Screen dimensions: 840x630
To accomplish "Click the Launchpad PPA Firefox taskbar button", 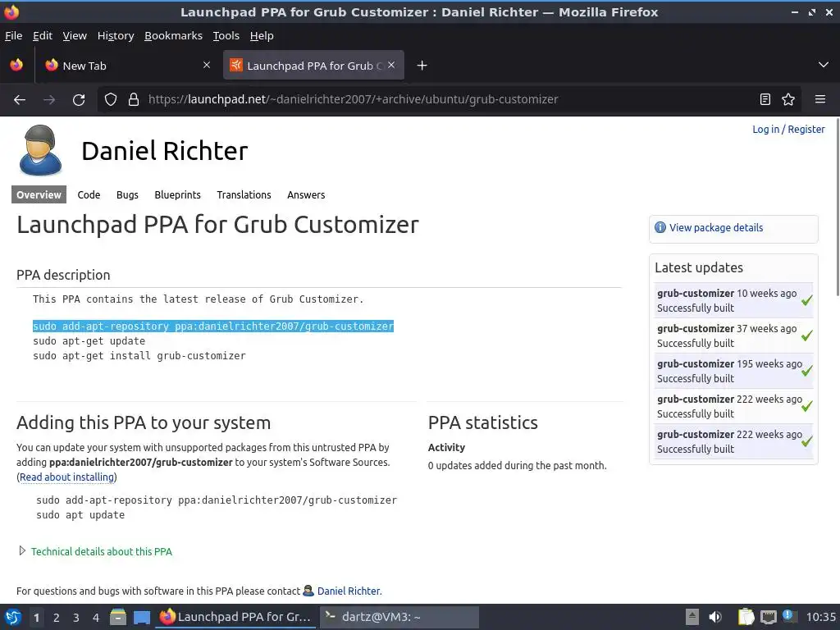I will coord(235,617).
